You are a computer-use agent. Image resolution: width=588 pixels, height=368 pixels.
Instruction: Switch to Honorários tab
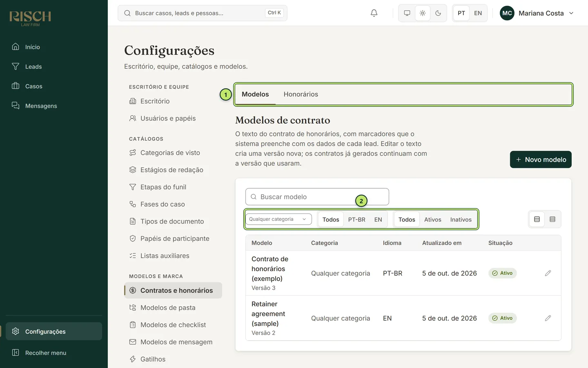coord(301,94)
